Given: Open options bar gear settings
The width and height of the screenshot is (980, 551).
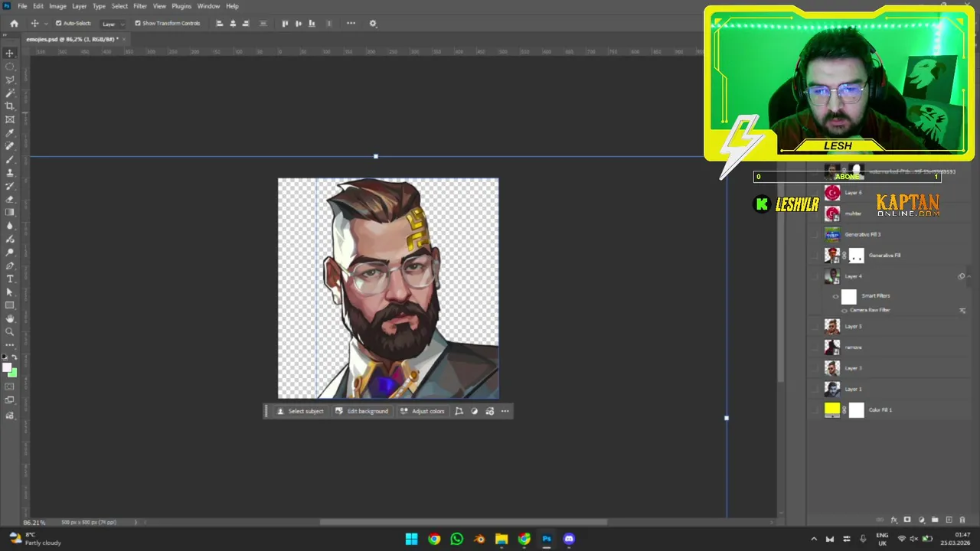Looking at the screenshot, I should coord(373,23).
